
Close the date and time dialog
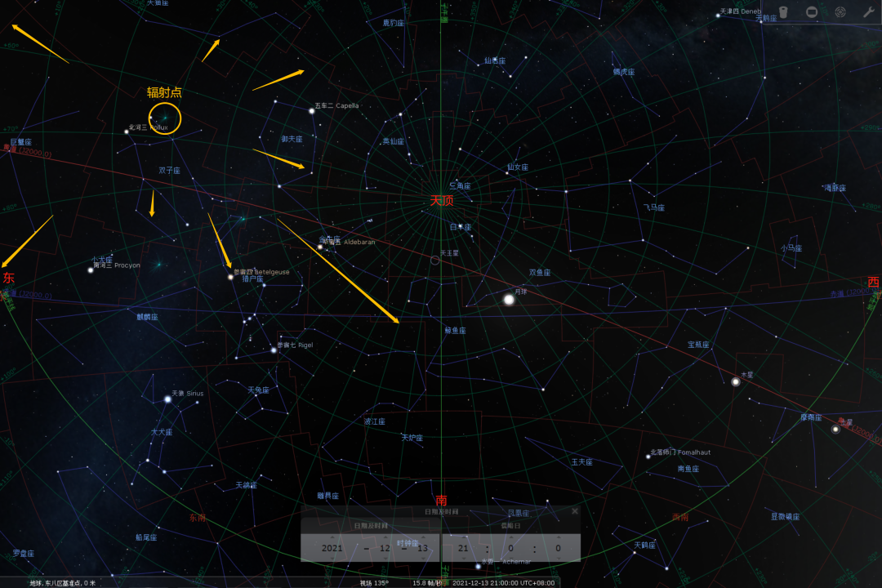point(574,511)
